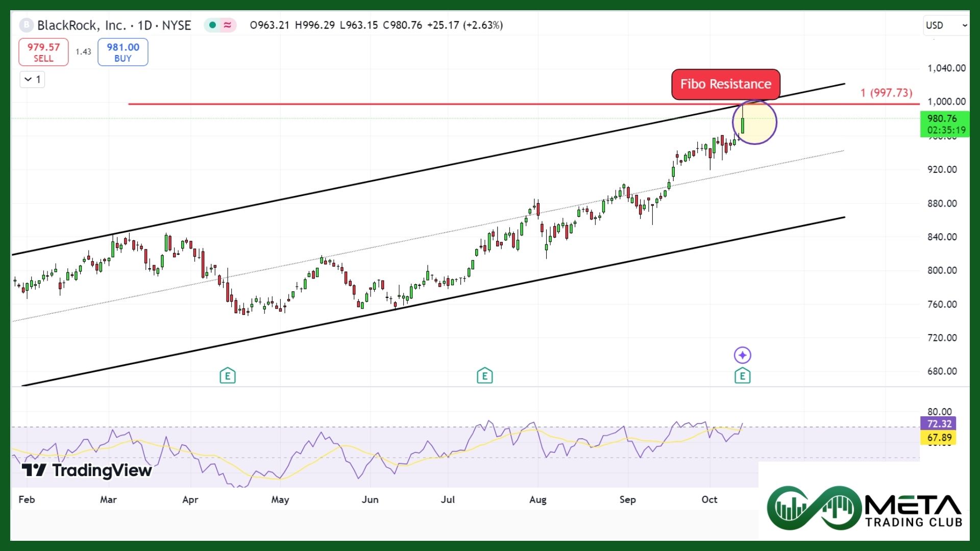Collapse the indicator legend chevron labeled 1
980x551 pixels.
click(32, 80)
